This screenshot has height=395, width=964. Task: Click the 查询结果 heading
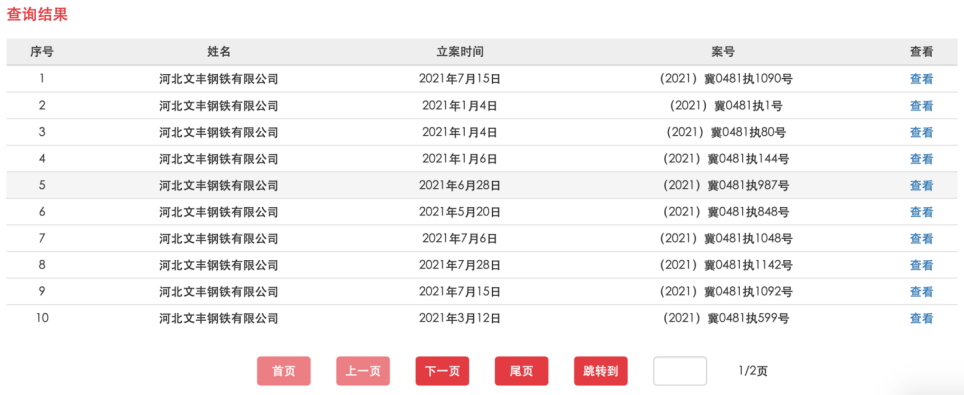click(37, 15)
